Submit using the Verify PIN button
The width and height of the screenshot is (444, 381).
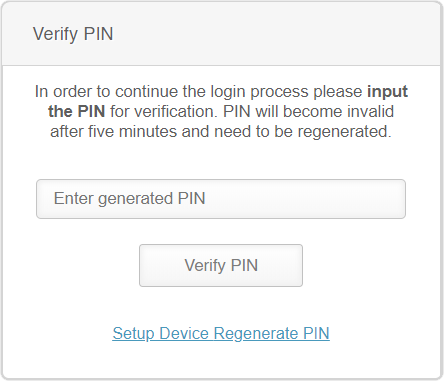pyautogui.click(x=221, y=265)
